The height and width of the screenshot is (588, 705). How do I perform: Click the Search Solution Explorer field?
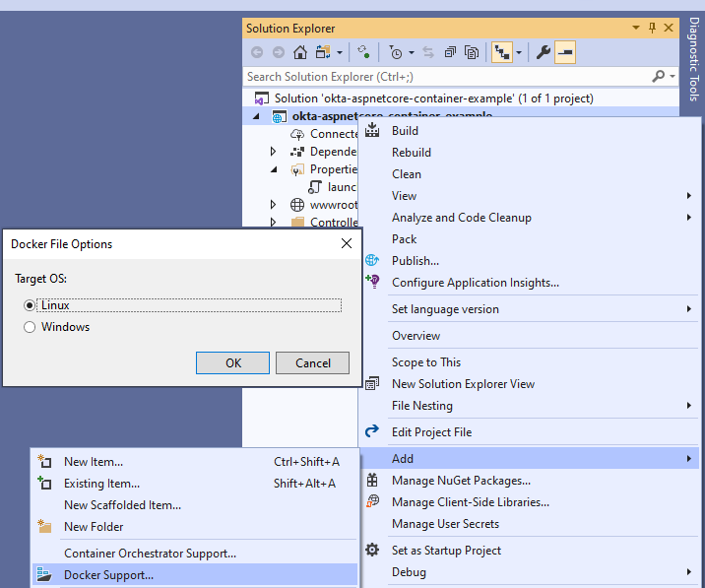tap(448, 76)
